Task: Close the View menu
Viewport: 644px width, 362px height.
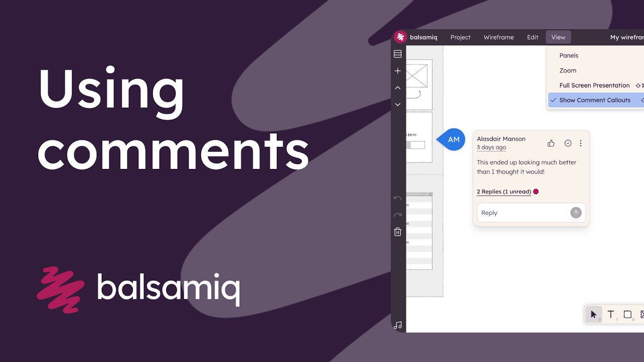Action: 558,37
